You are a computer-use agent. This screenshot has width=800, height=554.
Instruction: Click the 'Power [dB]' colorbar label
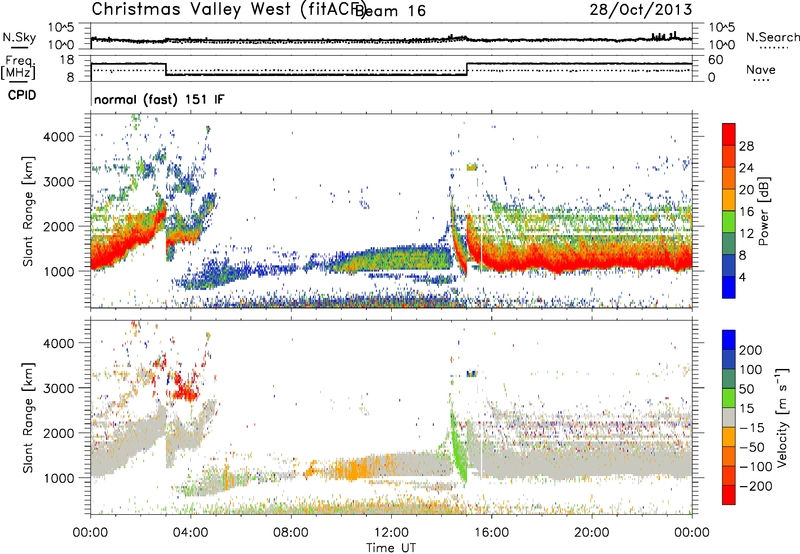point(764,211)
